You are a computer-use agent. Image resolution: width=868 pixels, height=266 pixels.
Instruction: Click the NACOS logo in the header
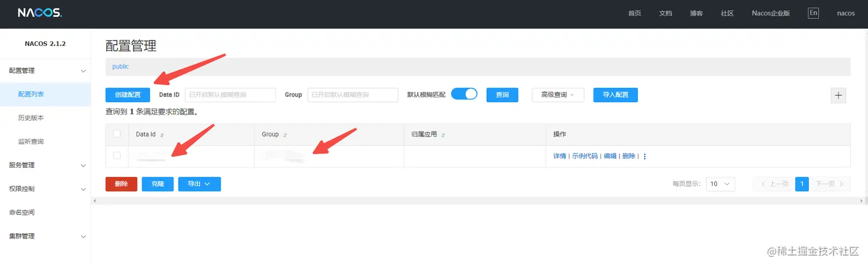(x=40, y=13)
